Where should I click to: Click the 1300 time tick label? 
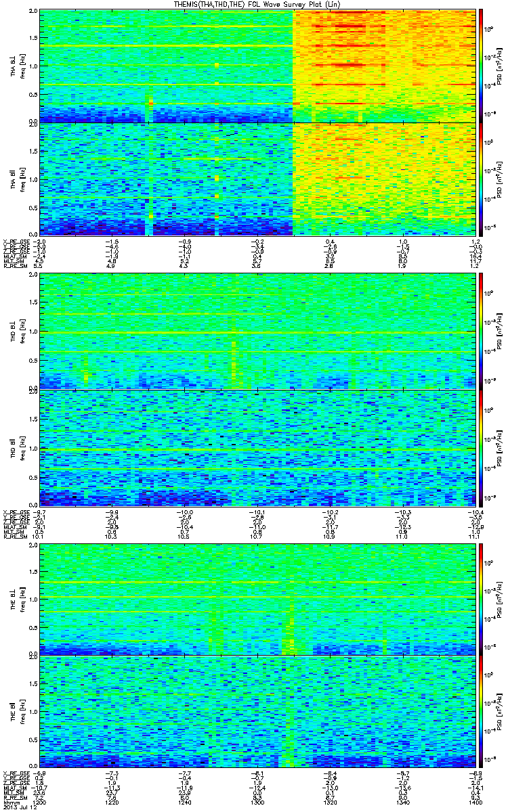(x=256, y=802)
